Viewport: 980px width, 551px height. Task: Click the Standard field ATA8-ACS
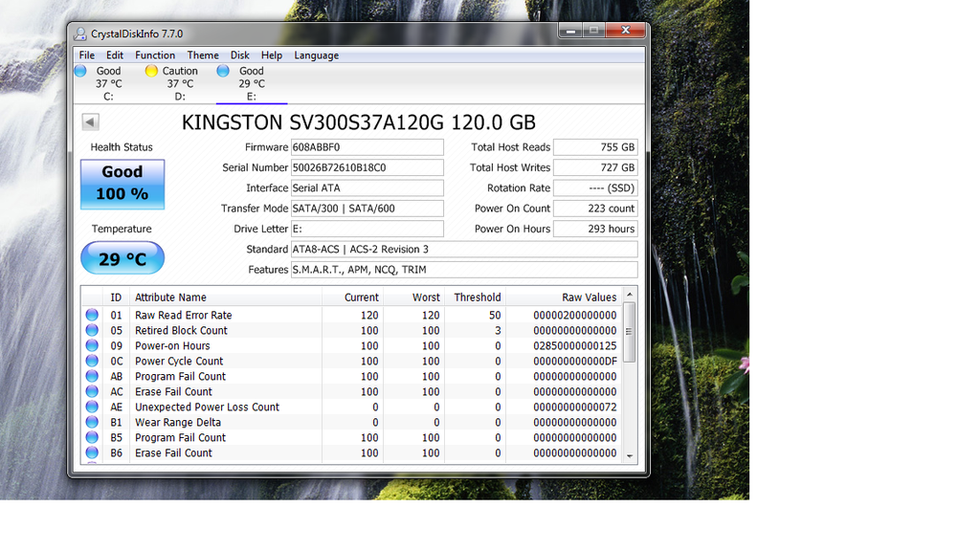[x=464, y=250]
